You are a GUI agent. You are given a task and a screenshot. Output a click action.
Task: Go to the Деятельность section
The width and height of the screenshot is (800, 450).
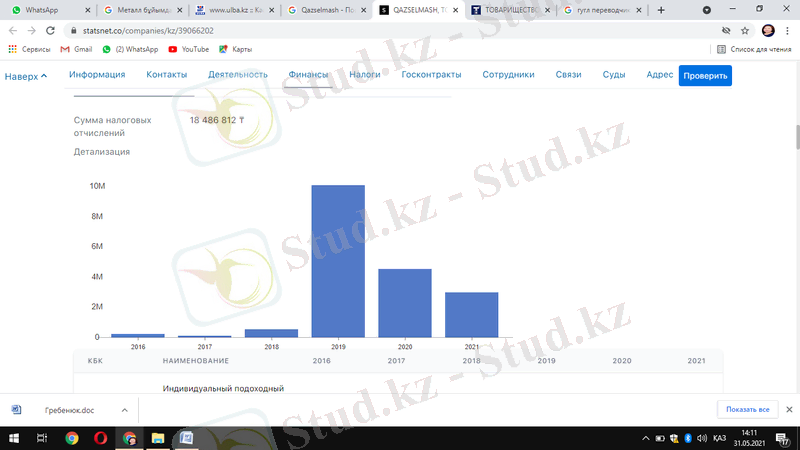[238, 74]
